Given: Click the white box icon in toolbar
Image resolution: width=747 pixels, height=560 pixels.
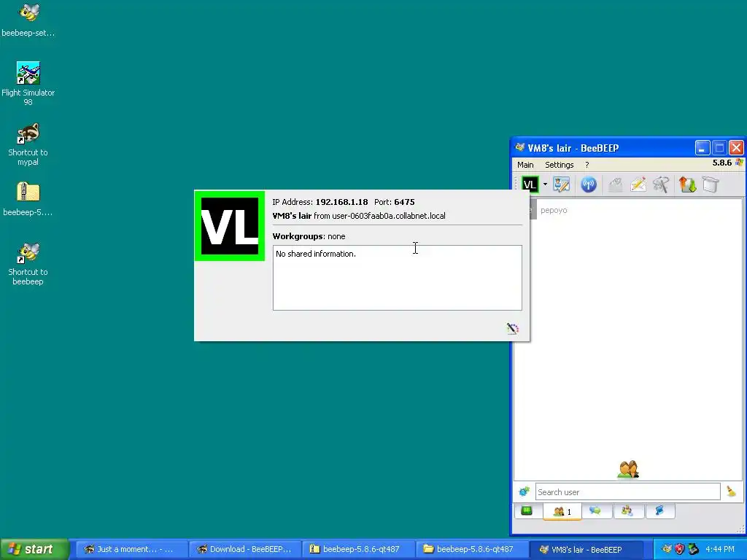Looking at the screenshot, I should point(711,184).
